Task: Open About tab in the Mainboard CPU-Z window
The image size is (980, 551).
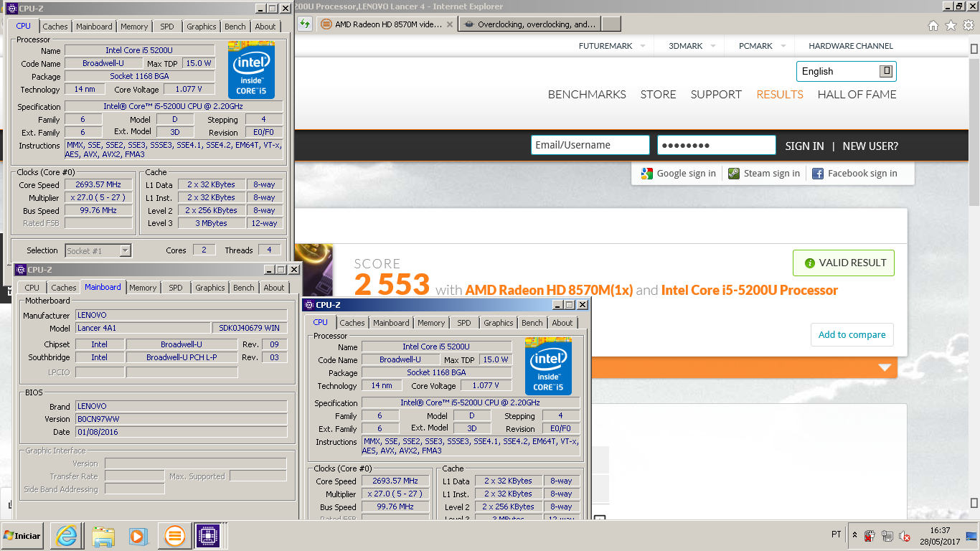Action: coord(274,288)
